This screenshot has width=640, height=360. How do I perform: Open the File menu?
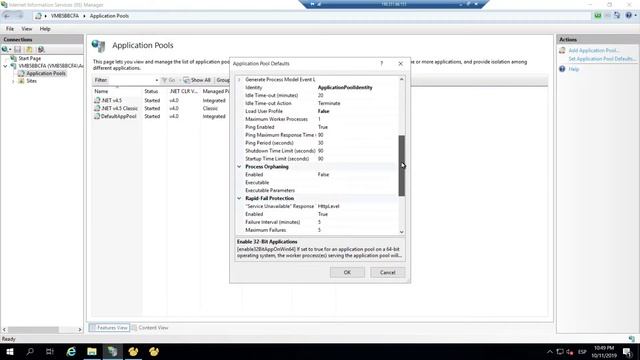tap(10, 29)
